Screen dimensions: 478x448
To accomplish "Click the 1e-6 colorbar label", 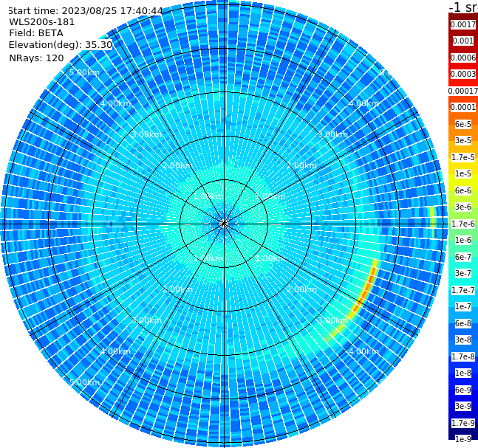I will [463, 240].
